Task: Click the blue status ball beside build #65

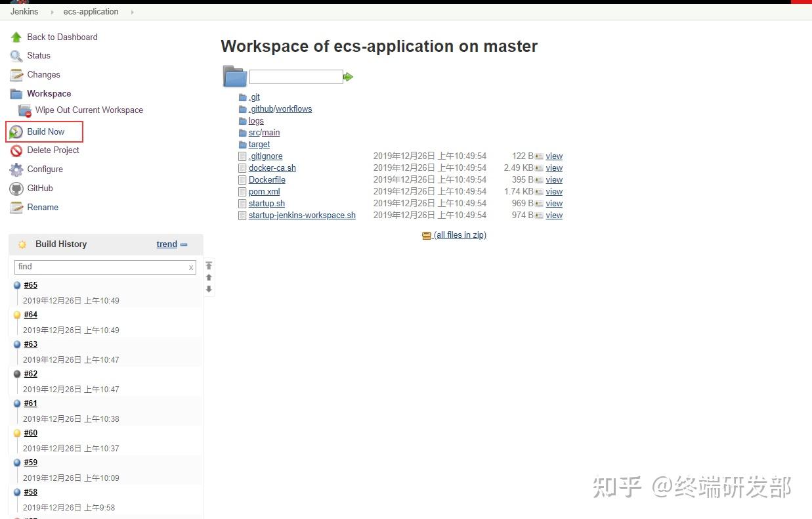Action: (x=17, y=284)
